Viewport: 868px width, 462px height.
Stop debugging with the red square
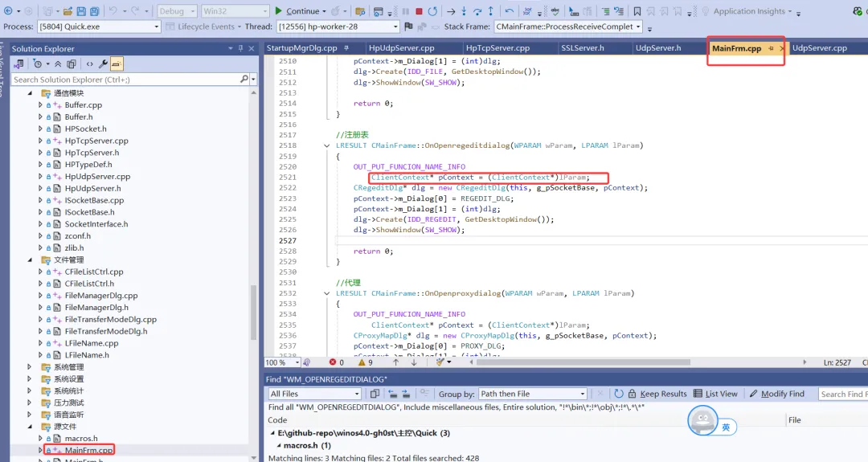[x=419, y=11]
